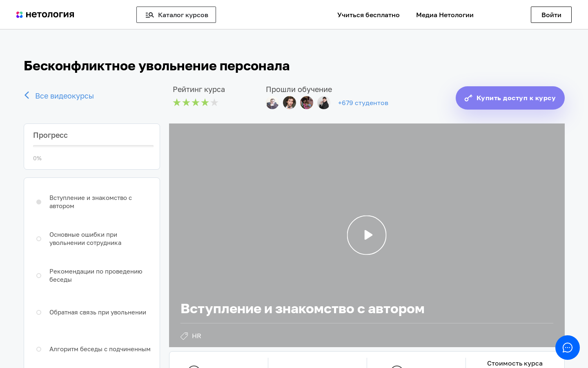Click the Рейтинг курса label
The height and width of the screenshot is (368, 588).
click(199, 90)
